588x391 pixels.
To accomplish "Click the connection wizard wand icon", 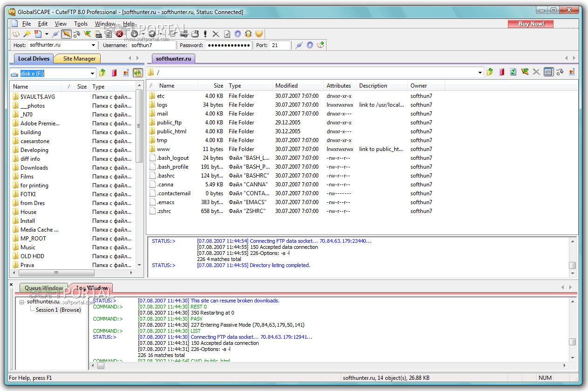I will point(27,34).
